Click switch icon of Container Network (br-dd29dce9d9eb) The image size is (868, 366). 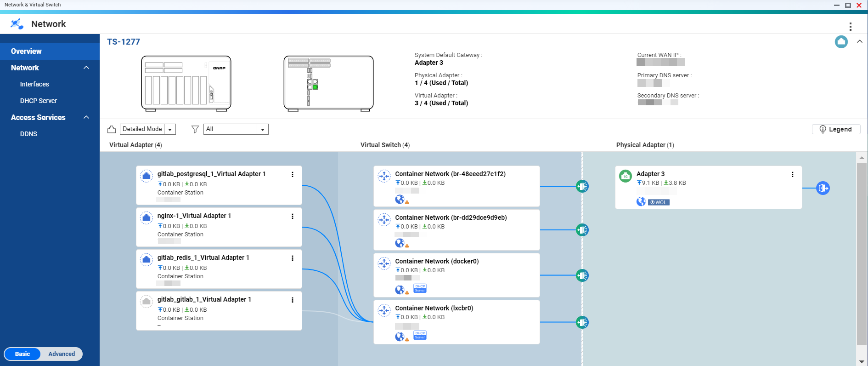point(384,219)
